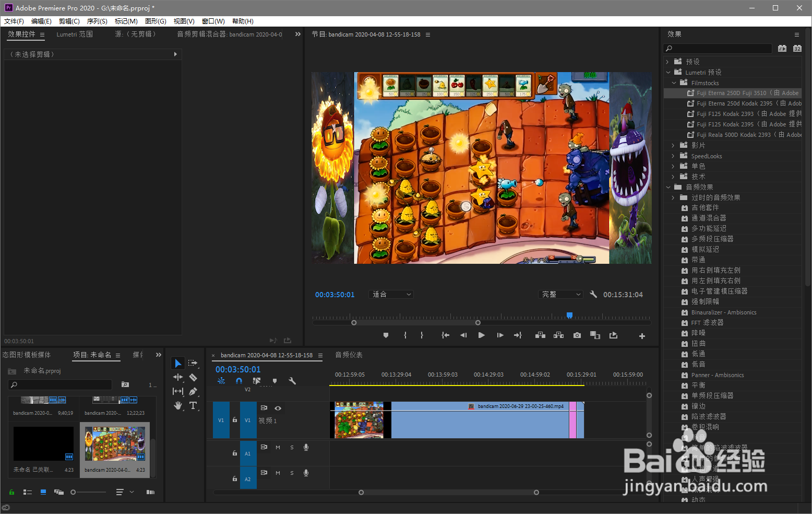Open Program Monitor settings wrench
Viewport: 812px width, 514px height.
[593, 294]
